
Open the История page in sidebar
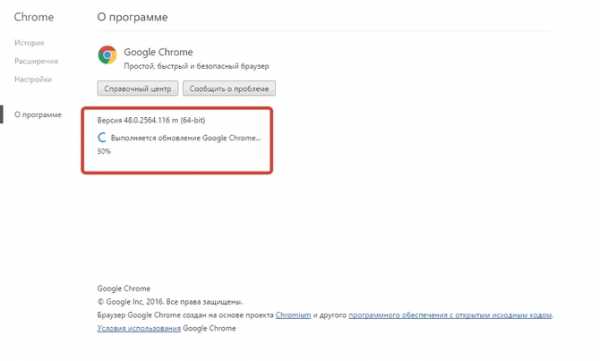pos(29,43)
